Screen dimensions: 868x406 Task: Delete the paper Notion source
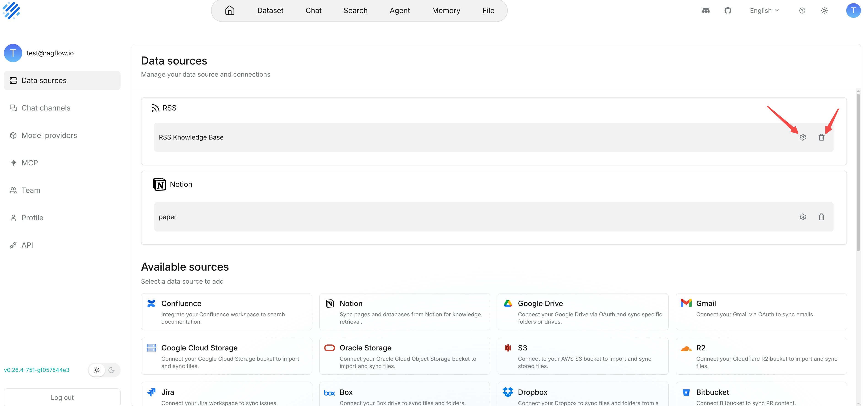click(x=822, y=217)
